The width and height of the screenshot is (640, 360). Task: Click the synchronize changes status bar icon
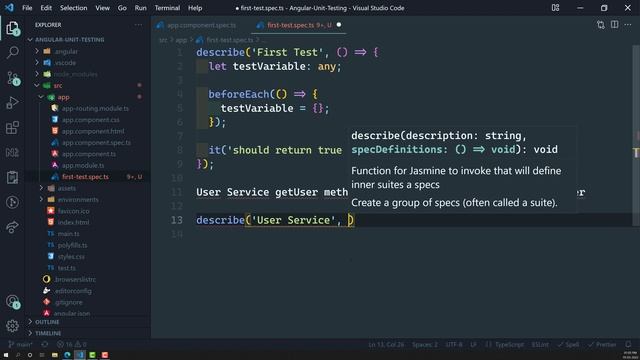click(x=44, y=344)
